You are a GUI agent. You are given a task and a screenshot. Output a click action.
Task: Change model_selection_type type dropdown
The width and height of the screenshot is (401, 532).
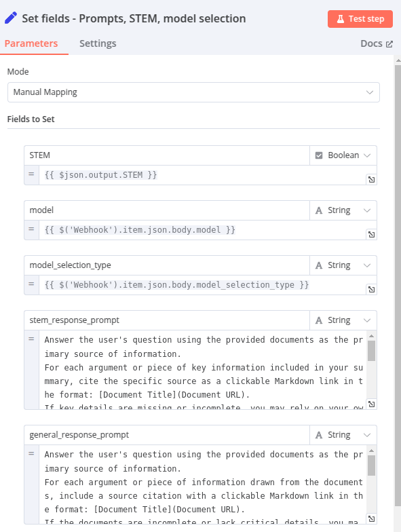coord(343,265)
